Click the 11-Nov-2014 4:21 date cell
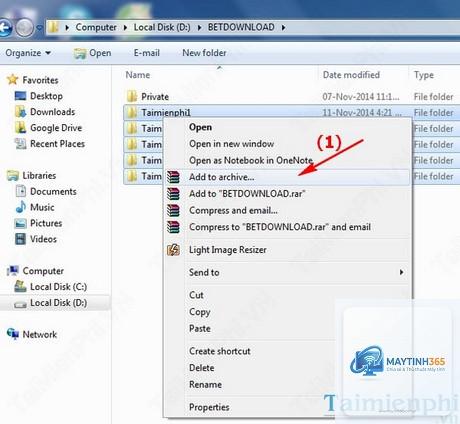Viewport: 460px width, 424px height. click(362, 113)
